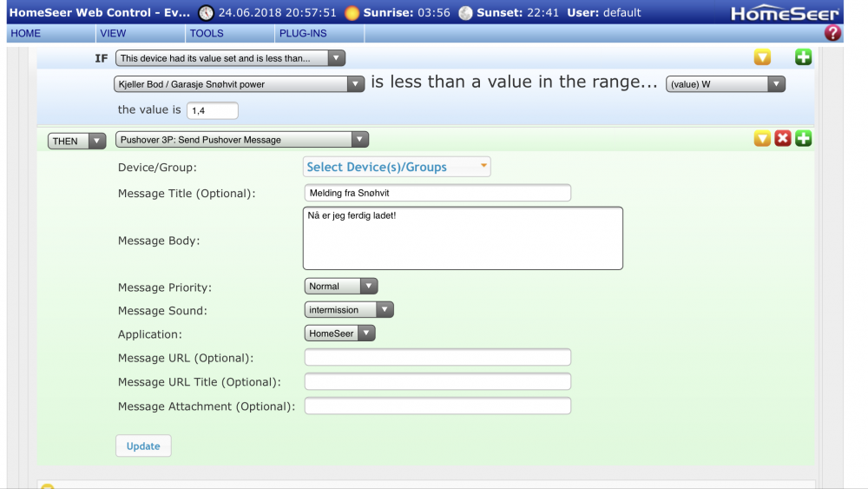Viewport: 868px width, 489px height.
Task: Click the red X delete icon in THEN row
Action: 783,139
